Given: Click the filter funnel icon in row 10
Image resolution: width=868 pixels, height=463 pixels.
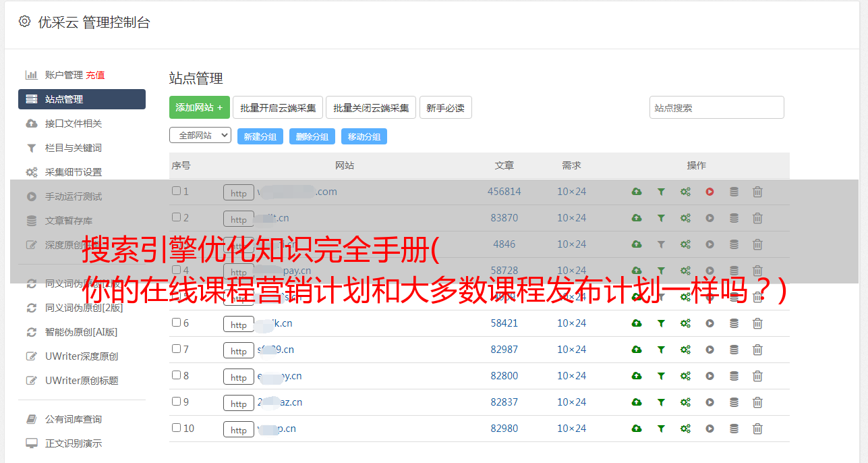Looking at the screenshot, I should pos(661,429).
